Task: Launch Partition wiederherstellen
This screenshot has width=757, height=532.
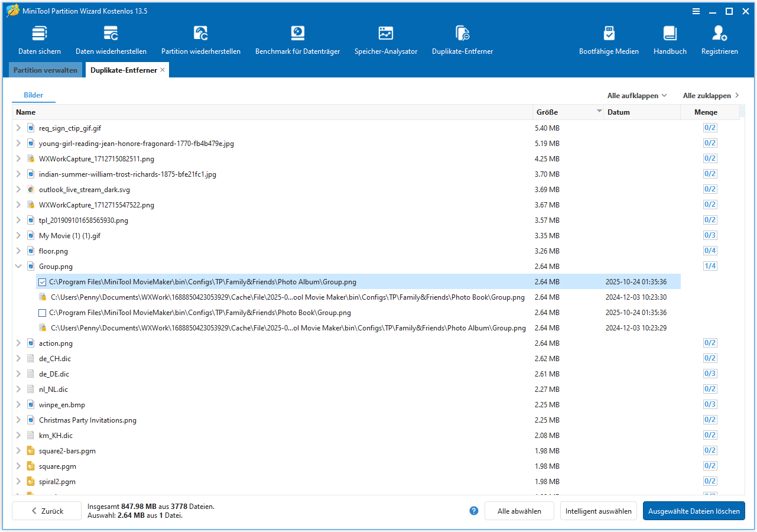Action: click(201, 38)
